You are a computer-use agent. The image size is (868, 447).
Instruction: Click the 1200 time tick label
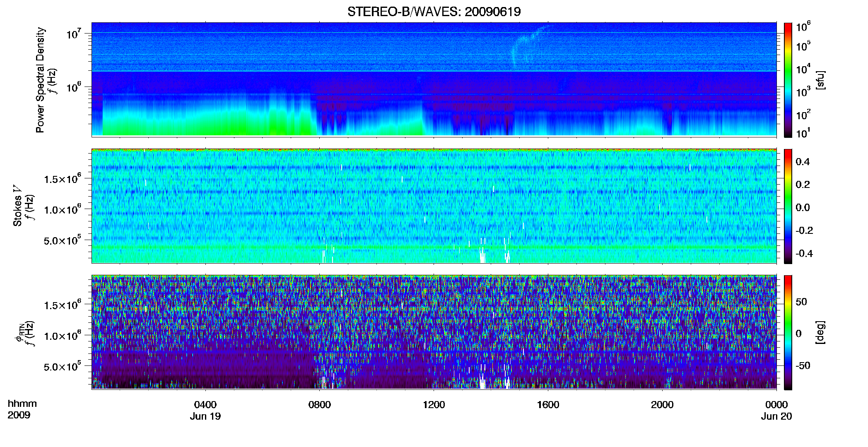tap(434, 405)
